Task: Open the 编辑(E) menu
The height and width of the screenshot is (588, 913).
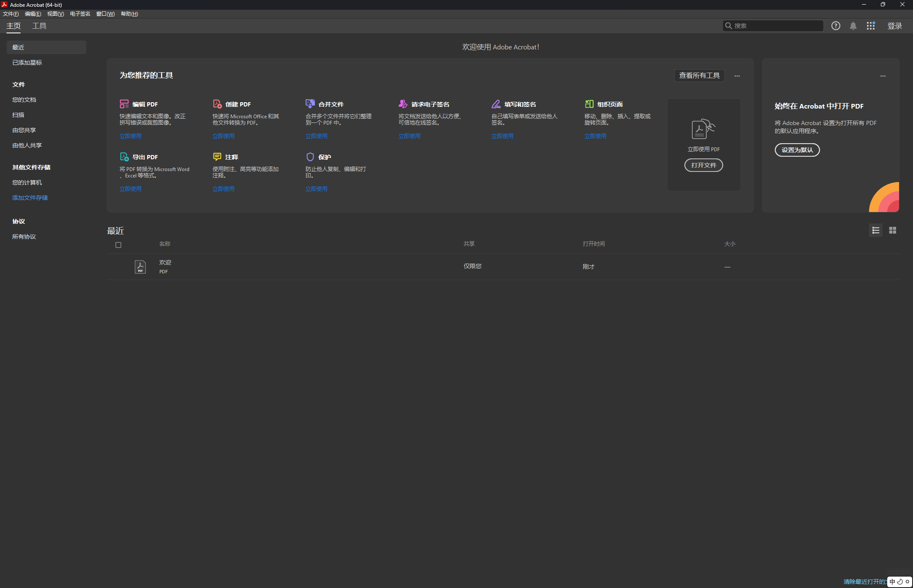Action: pos(33,14)
